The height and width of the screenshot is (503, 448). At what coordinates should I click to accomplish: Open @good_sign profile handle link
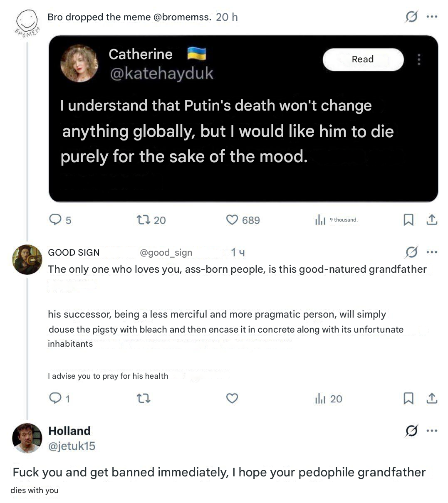(x=166, y=252)
